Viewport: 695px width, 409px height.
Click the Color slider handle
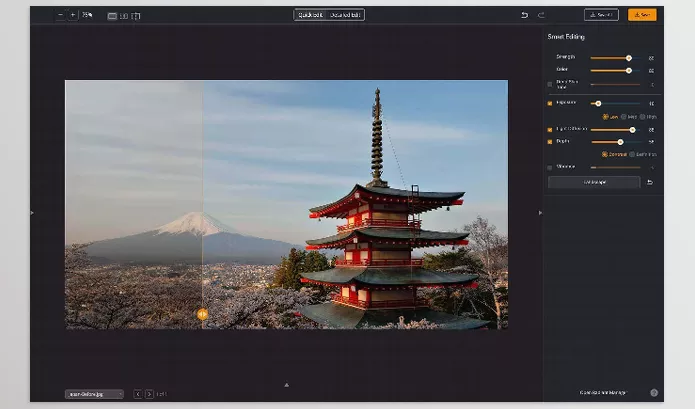[629, 70]
